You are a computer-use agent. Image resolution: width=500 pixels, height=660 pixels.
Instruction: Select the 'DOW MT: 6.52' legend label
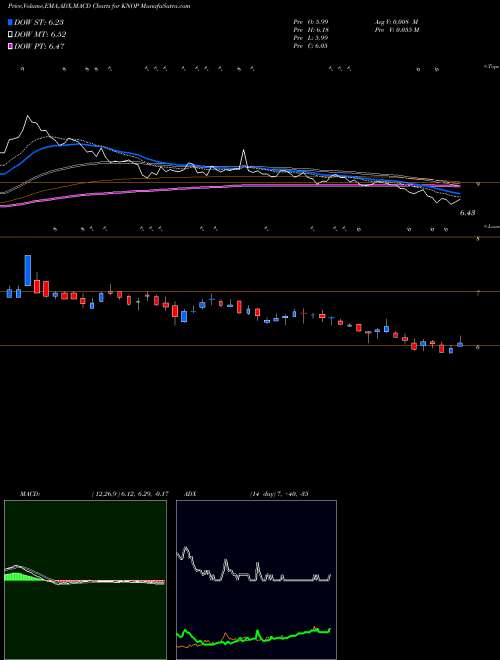coord(40,35)
